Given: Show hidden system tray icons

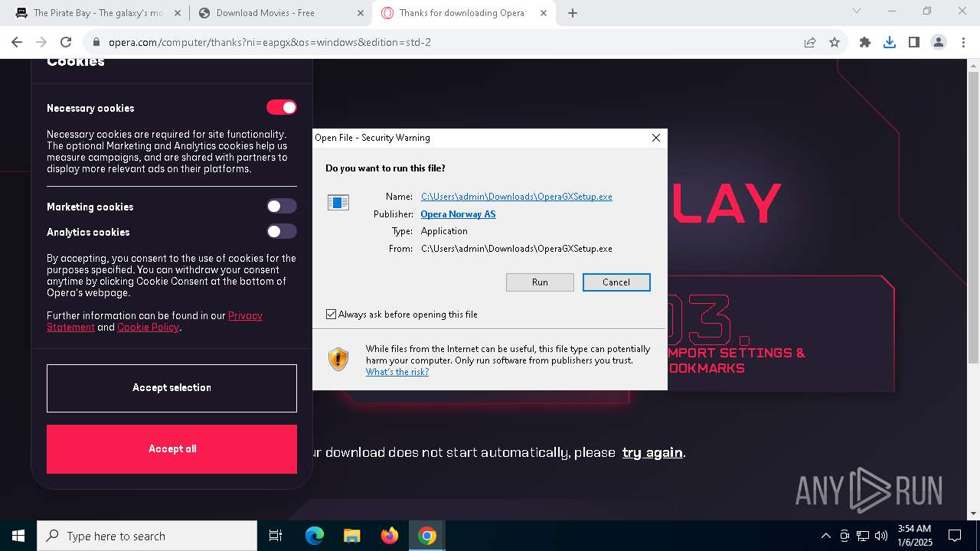Looking at the screenshot, I should [825, 536].
